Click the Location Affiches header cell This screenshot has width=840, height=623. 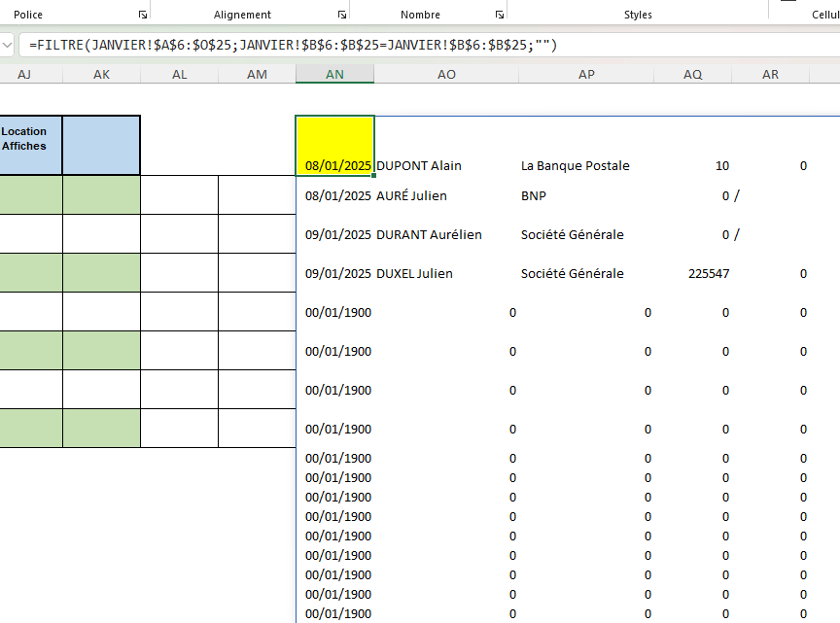24,145
